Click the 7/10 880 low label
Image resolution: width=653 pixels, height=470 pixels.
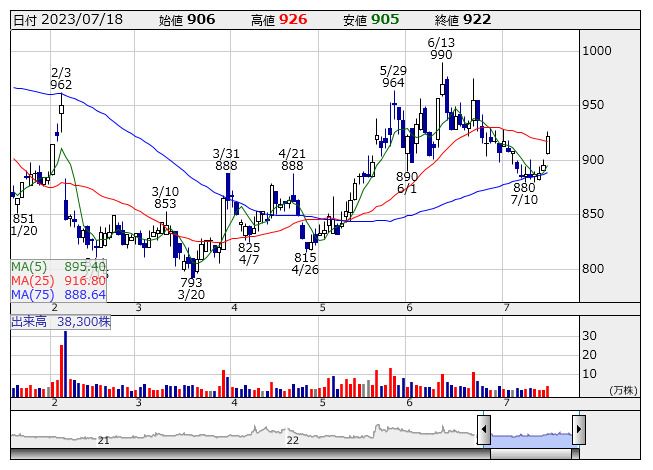coord(524,194)
